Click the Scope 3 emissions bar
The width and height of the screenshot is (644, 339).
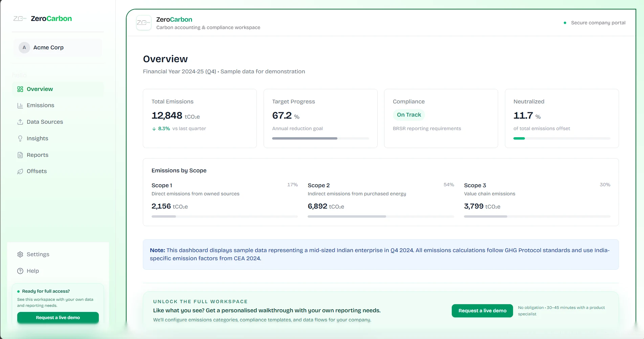pos(537,216)
